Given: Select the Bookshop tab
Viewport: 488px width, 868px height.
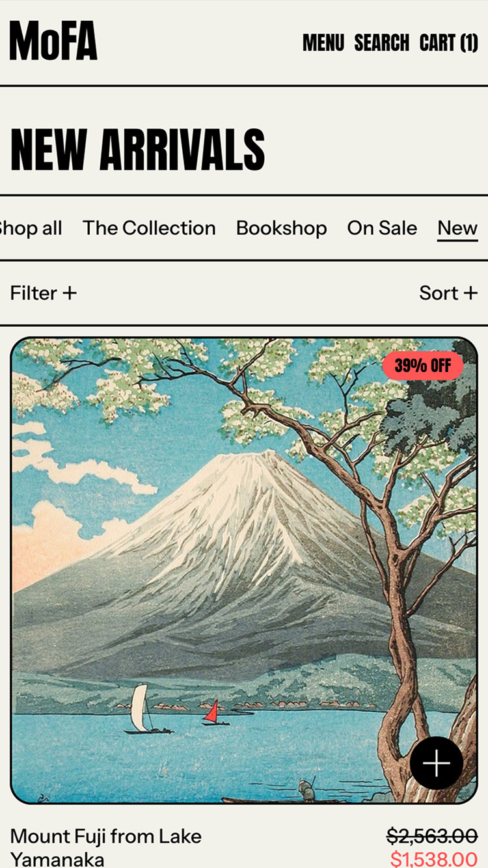Looking at the screenshot, I should point(282,228).
